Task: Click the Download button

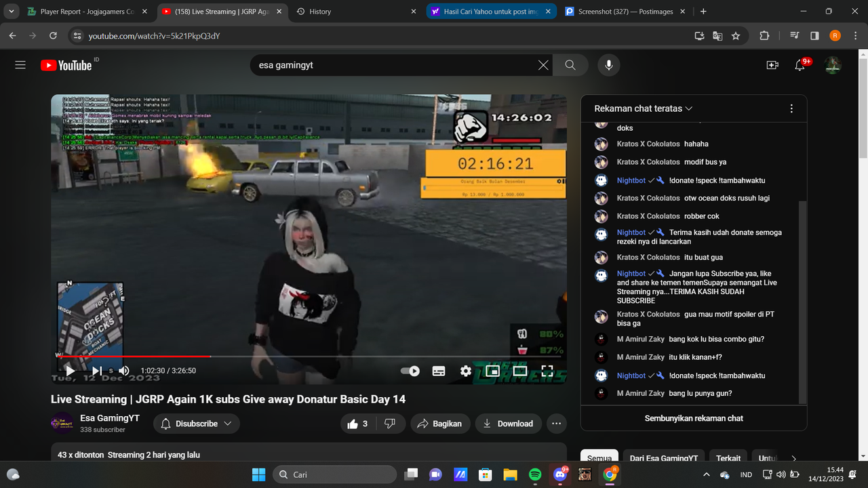Action: click(509, 424)
